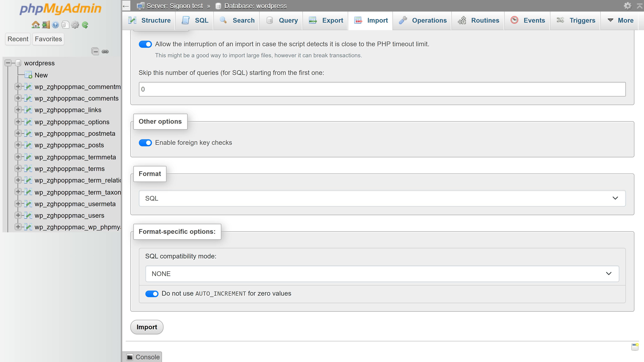
Task: Click the MySQL documentation page icon
Action: (x=65, y=25)
